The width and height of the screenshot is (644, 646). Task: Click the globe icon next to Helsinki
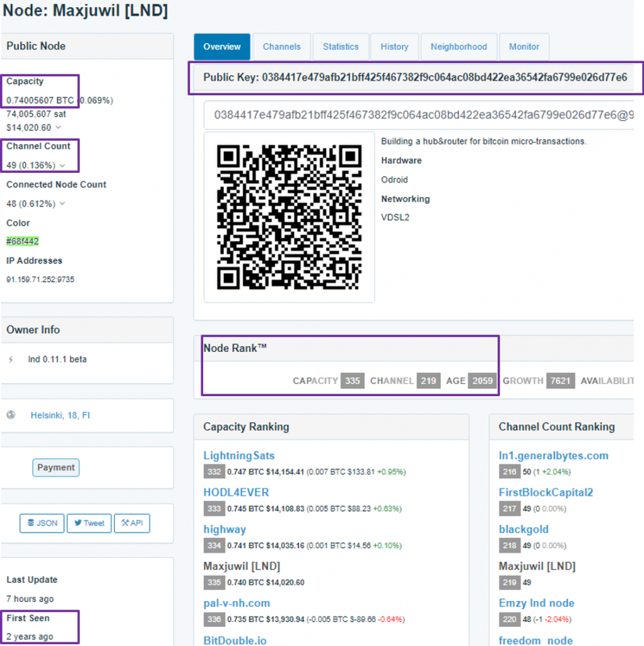[x=11, y=415]
